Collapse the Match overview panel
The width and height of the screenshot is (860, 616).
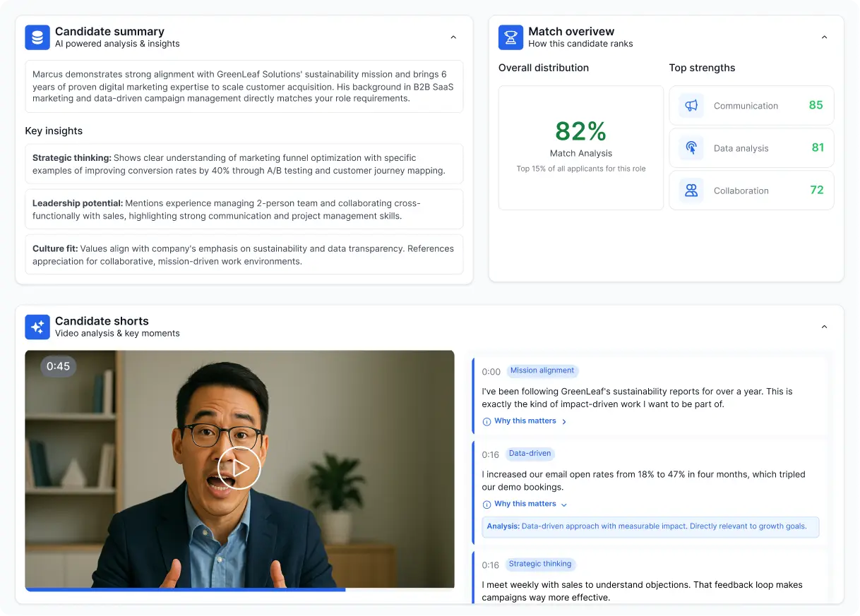coord(824,37)
